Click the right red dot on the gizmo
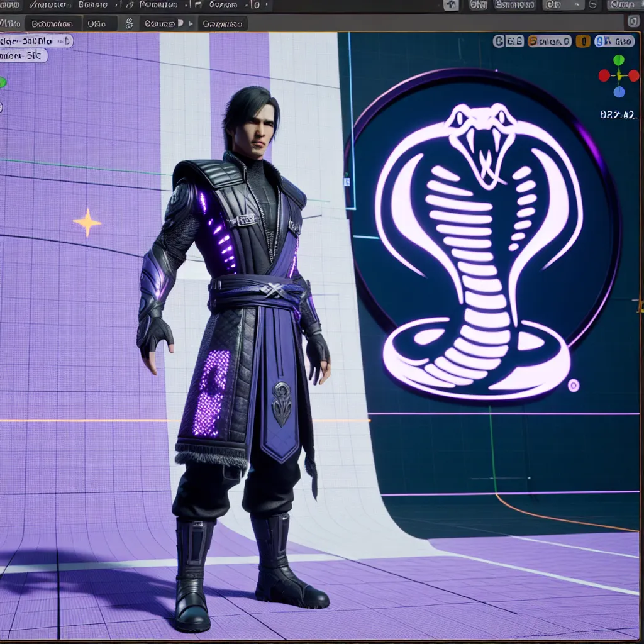Viewport: 644px width, 644px height. 633,75
